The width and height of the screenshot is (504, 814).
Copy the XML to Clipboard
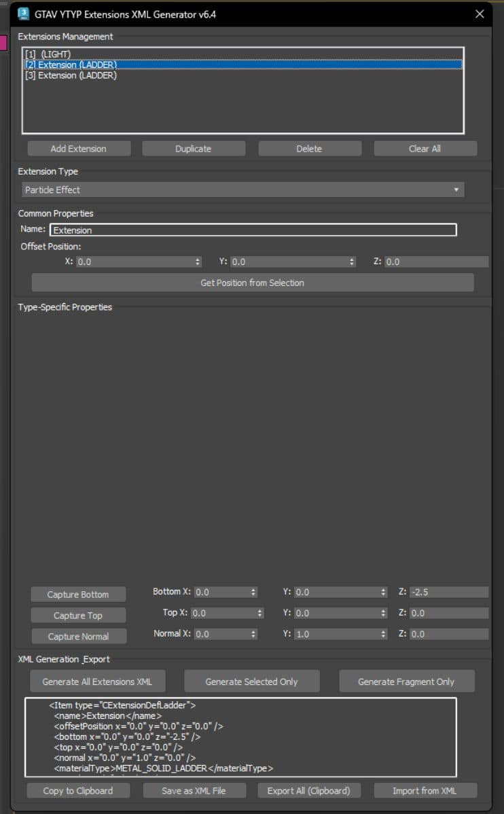tap(78, 791)
